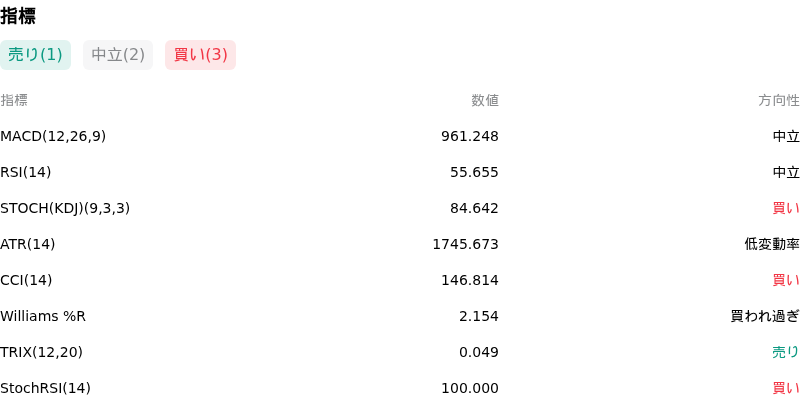Click the 指標 section heading

pos(18,16)
